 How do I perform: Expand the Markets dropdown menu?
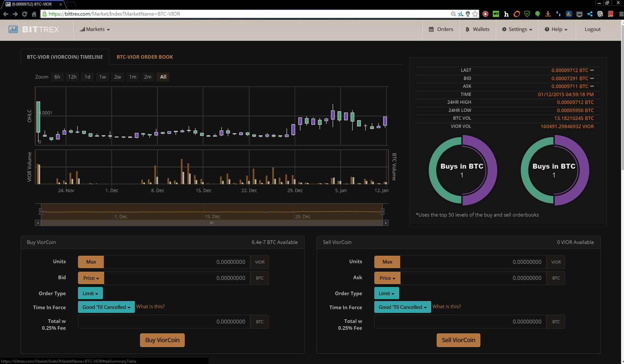point(95,29)
